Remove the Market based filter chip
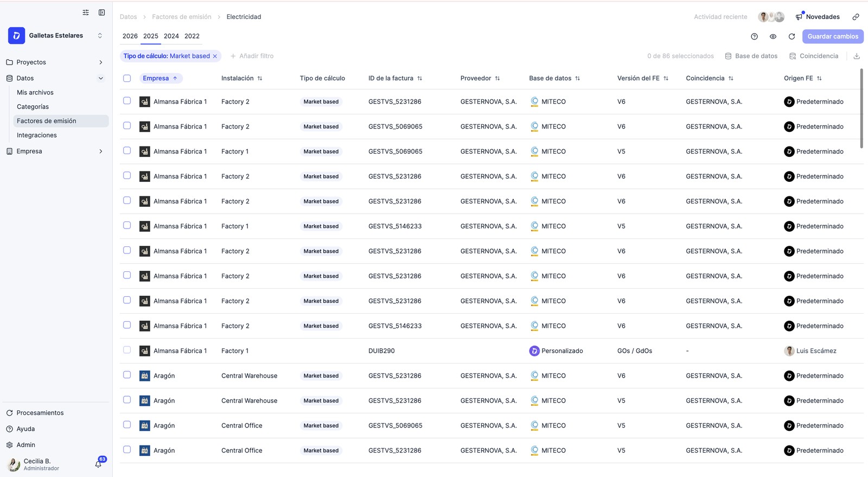The image size is (868, 477). coord(215,56)
